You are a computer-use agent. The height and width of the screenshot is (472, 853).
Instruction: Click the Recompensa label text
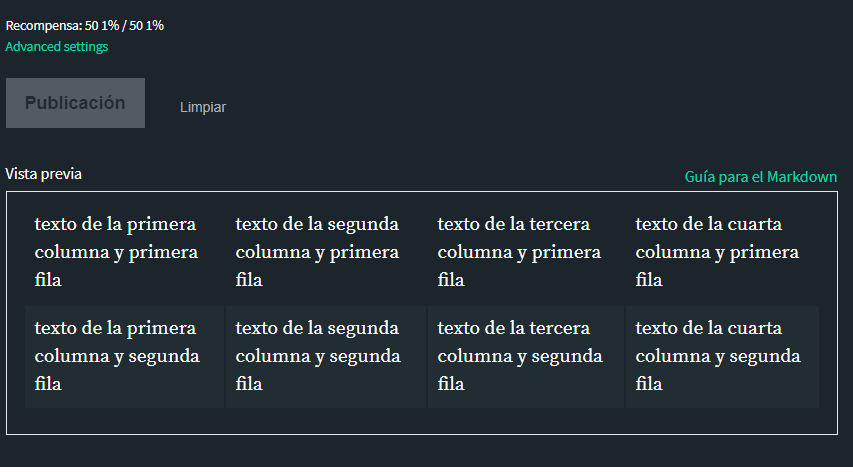point(44,26)
